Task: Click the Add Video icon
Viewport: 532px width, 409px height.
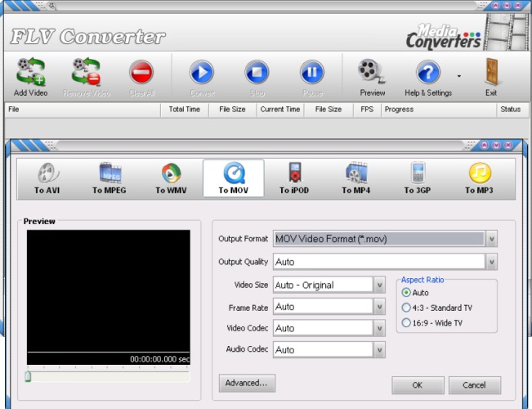Action: (x=30, y=72)
